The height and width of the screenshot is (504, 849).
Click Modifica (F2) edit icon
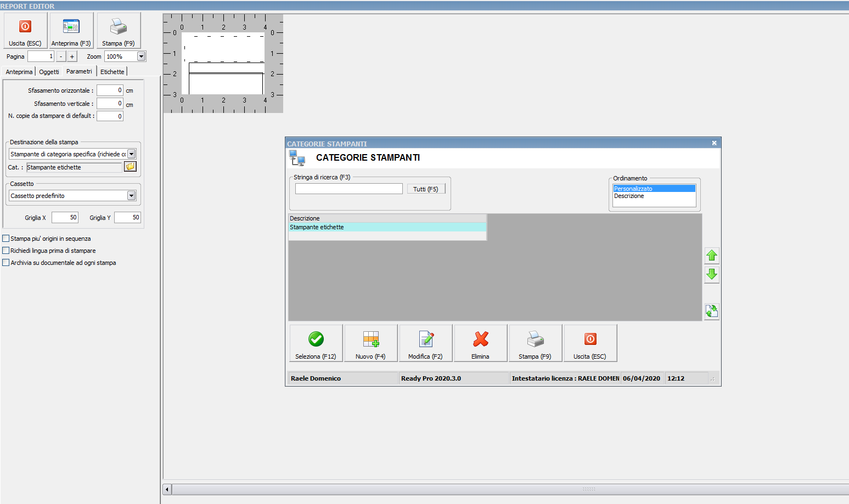(x=426, y=339)
